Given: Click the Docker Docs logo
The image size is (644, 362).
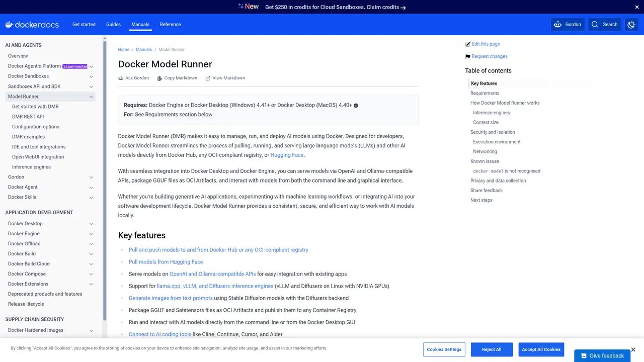Looking at the screenshot, I should [32, 25].
